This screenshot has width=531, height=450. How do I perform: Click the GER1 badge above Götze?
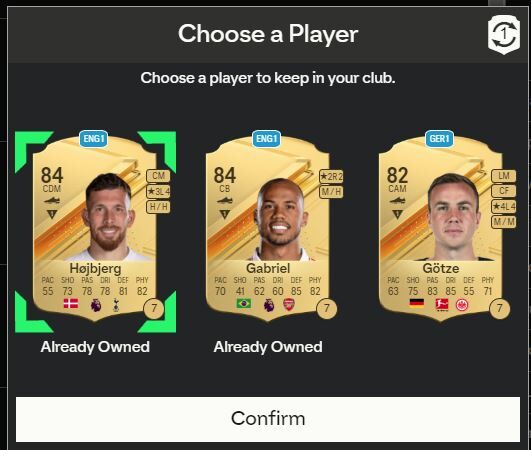[x=439, y=139]
